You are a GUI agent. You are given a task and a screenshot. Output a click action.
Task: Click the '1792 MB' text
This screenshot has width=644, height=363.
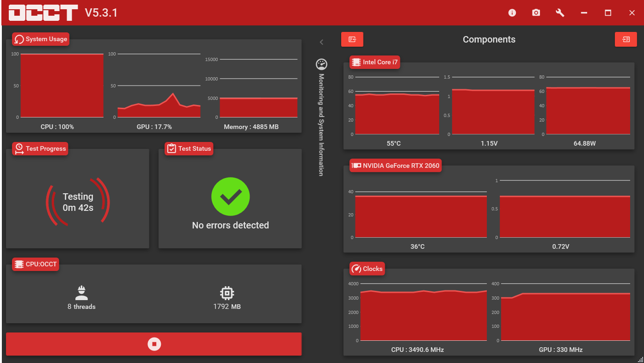227,307
